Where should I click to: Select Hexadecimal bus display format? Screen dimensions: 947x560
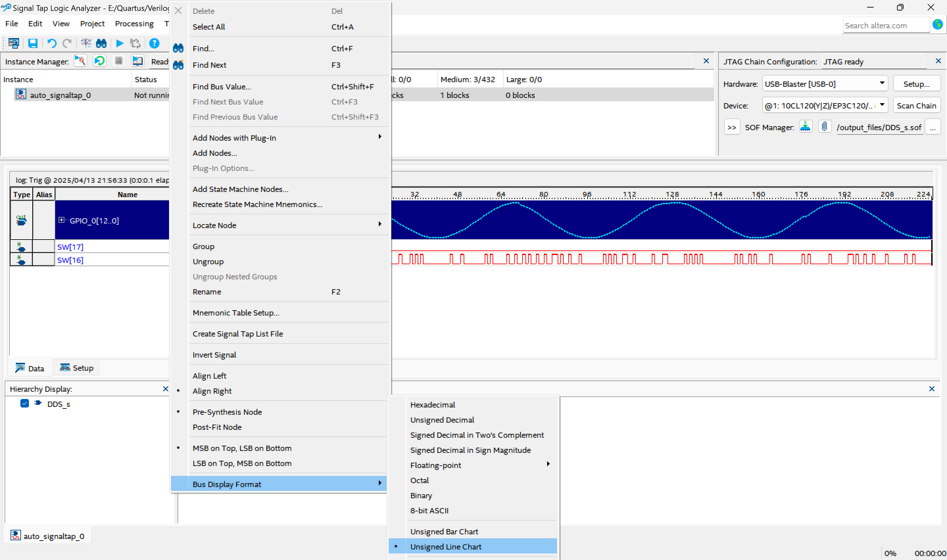(432, 405)
